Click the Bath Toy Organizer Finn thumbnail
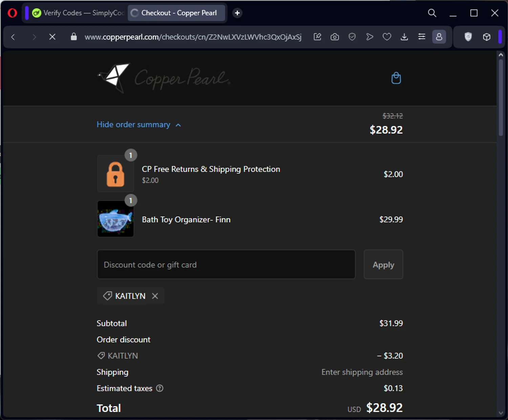 [115, 219]
